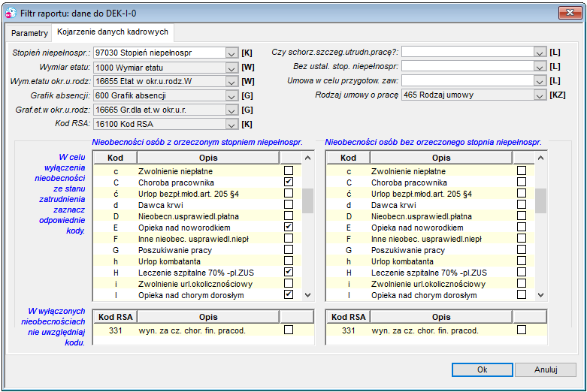Click Kod column header in left absence table
Image resolution: width=587 pixels, height=392 pixels.
coord(115,158)
